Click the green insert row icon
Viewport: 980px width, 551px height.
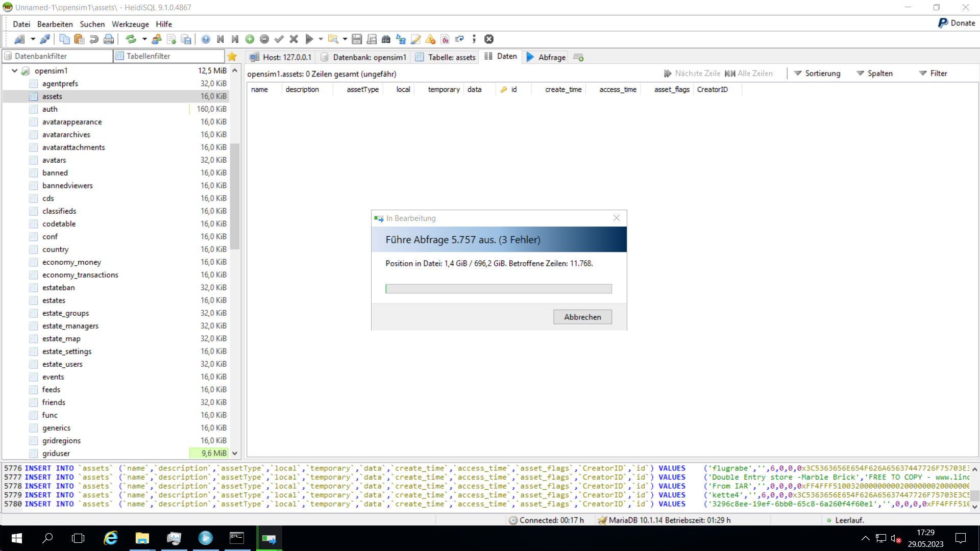[x=250, y=39]
